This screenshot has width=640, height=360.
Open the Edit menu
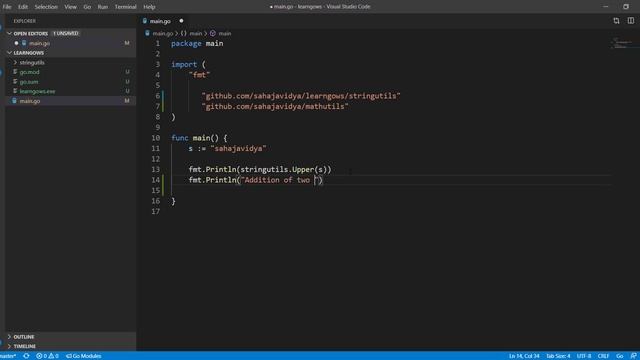(x=23, y=7)
